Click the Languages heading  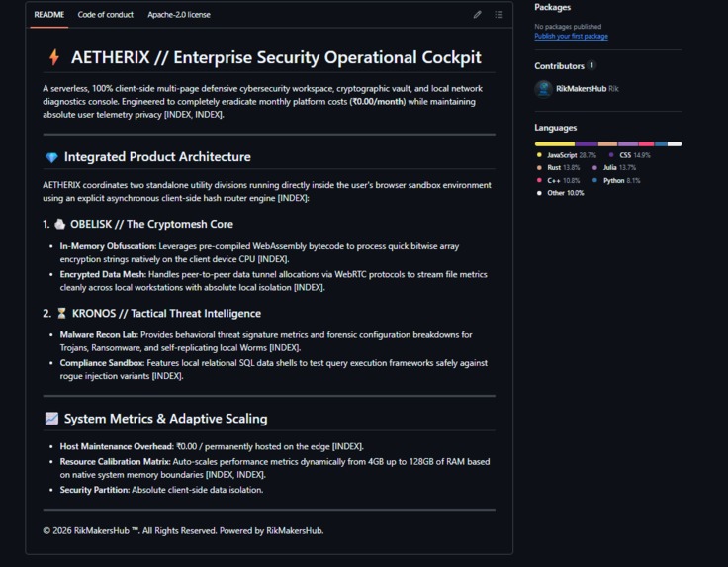click(x=555, y=128)
